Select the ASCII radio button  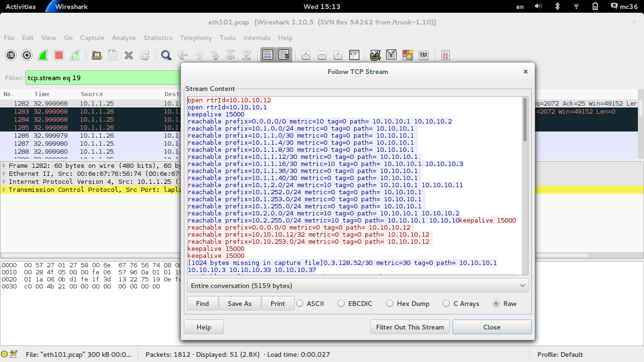[x=300, y=304]
